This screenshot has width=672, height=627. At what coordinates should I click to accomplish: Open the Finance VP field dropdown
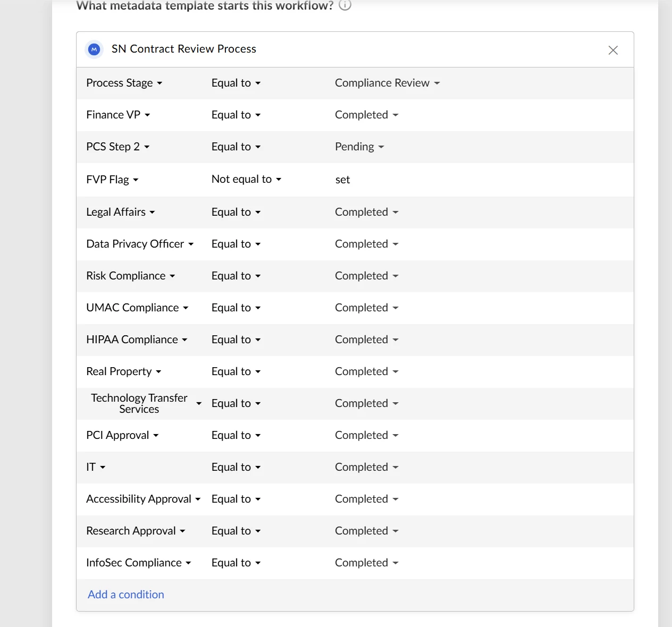pos(118,115)
